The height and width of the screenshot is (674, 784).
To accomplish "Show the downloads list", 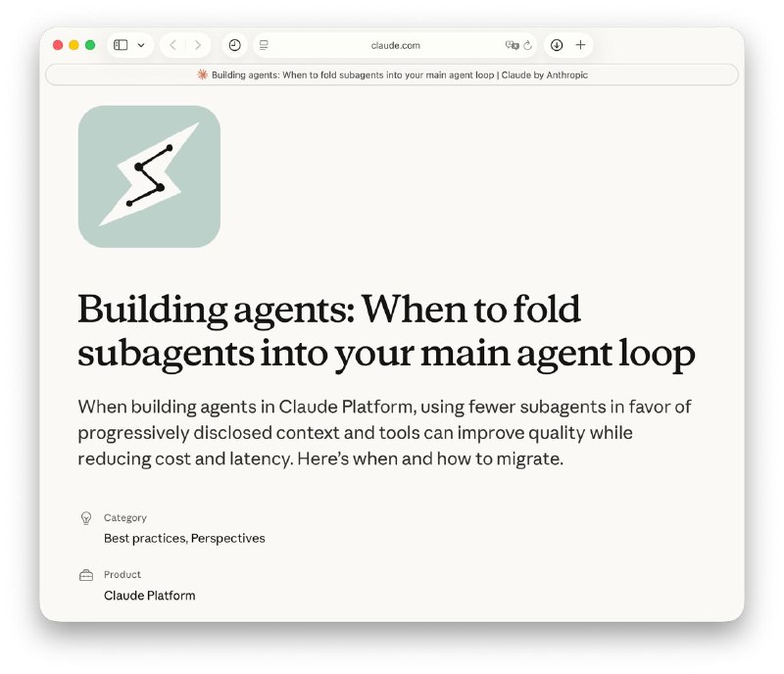I will (x=557, y=45).
